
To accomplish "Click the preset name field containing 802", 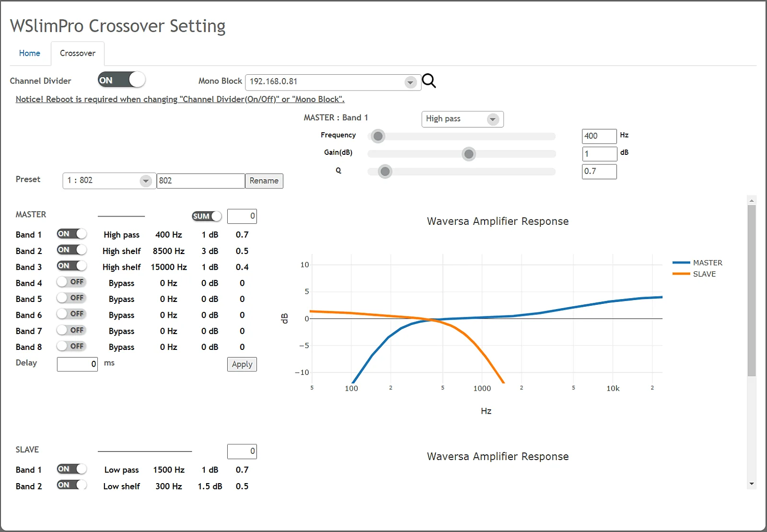I will click(x=201, y=181).
